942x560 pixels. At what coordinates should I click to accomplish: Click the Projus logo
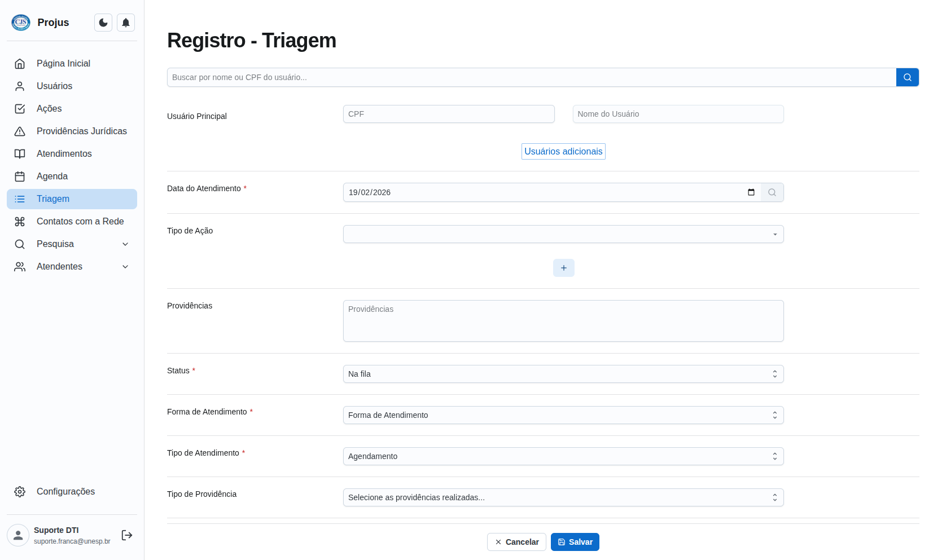(x=21, y=23)
